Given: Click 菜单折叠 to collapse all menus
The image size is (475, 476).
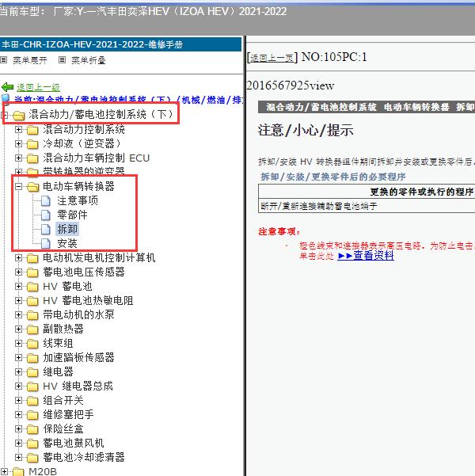Looking at the screenshot, I should pyautogui.click(x=89, y=60).
